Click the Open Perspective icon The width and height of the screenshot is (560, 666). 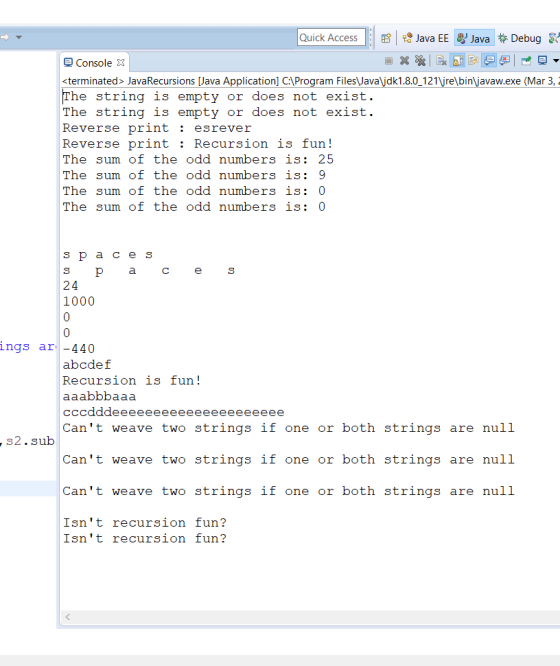click(386, 38)
